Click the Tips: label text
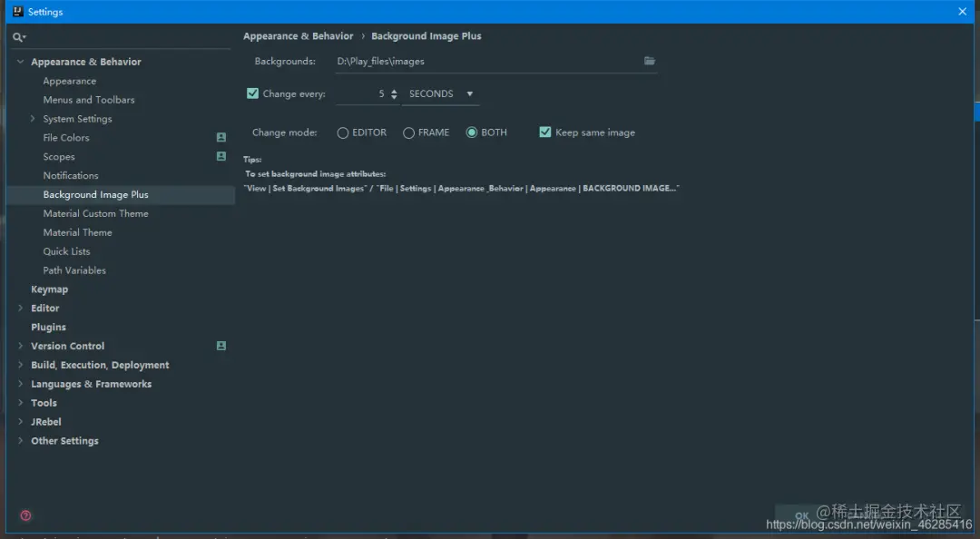Viewport: 980px width, 539px height. tap(252, 160)
